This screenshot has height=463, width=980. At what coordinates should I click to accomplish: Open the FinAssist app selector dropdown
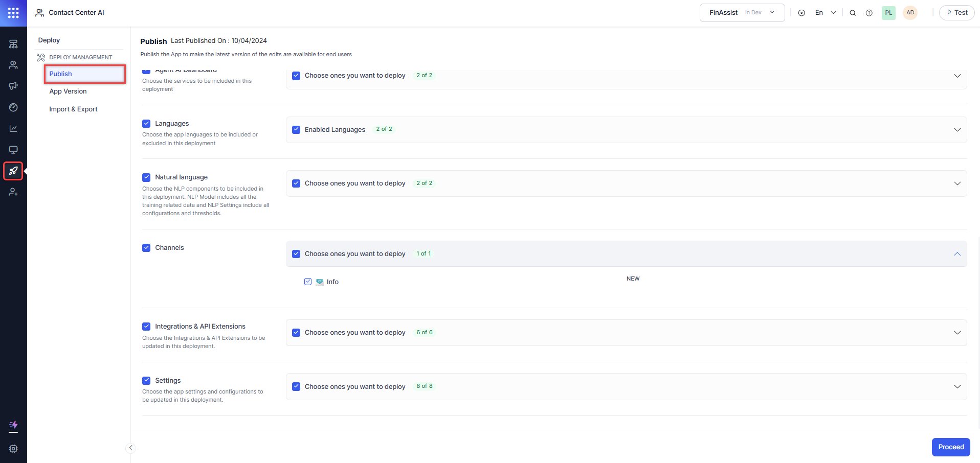[742, 13]
